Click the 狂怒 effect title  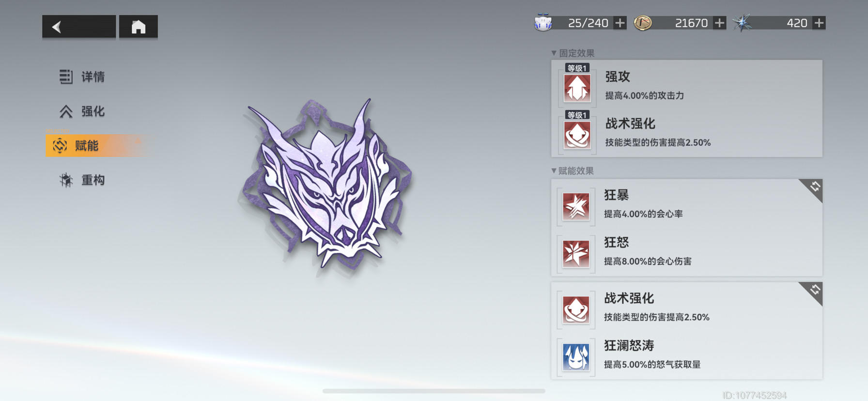616,242
